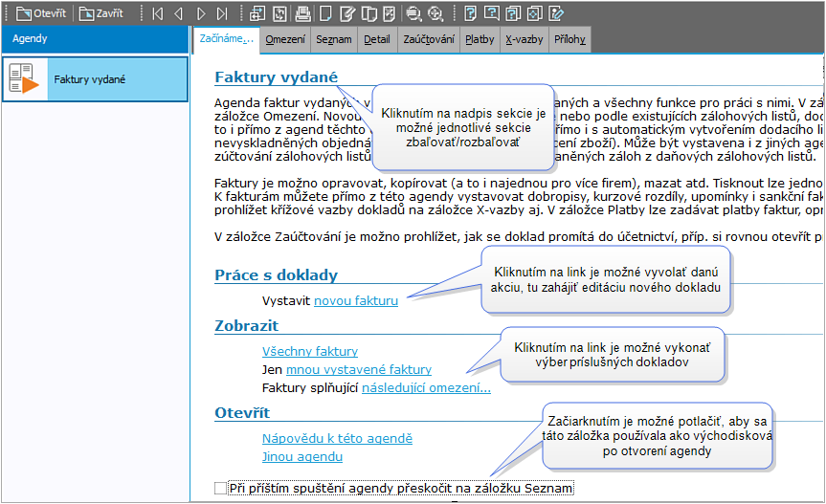Go to the next record
The height and width of the screenshot is (504, 826).
pos(201,13)
